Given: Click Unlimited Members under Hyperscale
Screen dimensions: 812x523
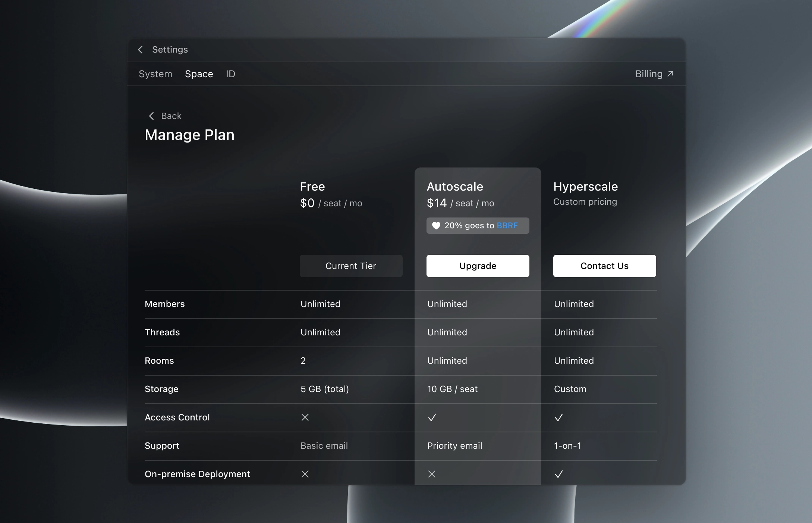Looking at the screenshot, I should (x=574, y=304).
